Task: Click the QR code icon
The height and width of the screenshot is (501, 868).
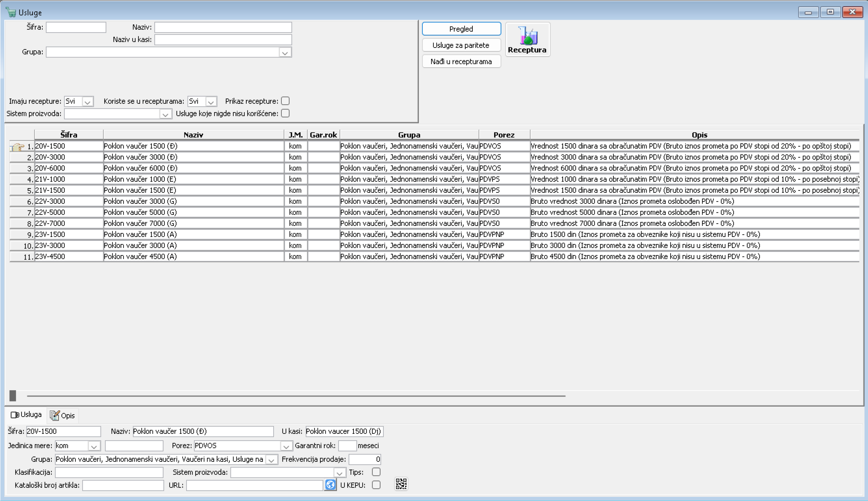Action: pyautogui.click(x=401, y=484)
